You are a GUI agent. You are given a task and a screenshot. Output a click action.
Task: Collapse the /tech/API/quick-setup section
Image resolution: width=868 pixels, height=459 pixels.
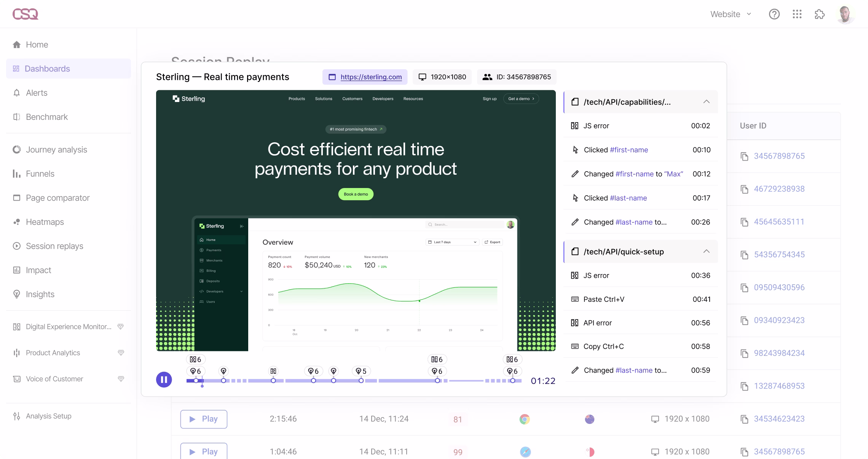[x=706, y=251]
